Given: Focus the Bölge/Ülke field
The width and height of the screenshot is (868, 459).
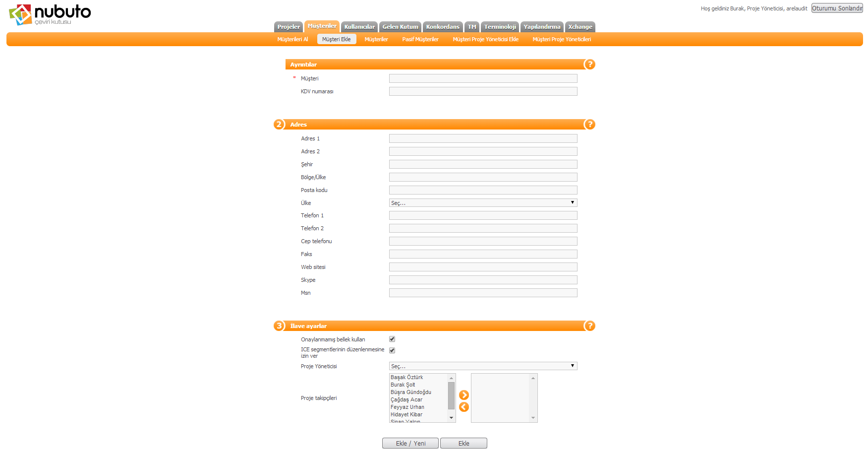Looking at the screenshot, I should click(483, 177).
